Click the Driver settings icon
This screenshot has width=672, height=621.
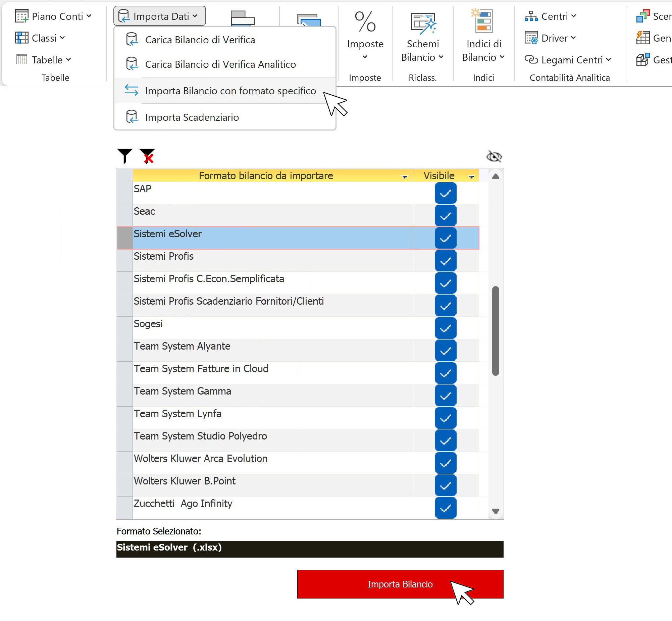click(x=531, y=38)
